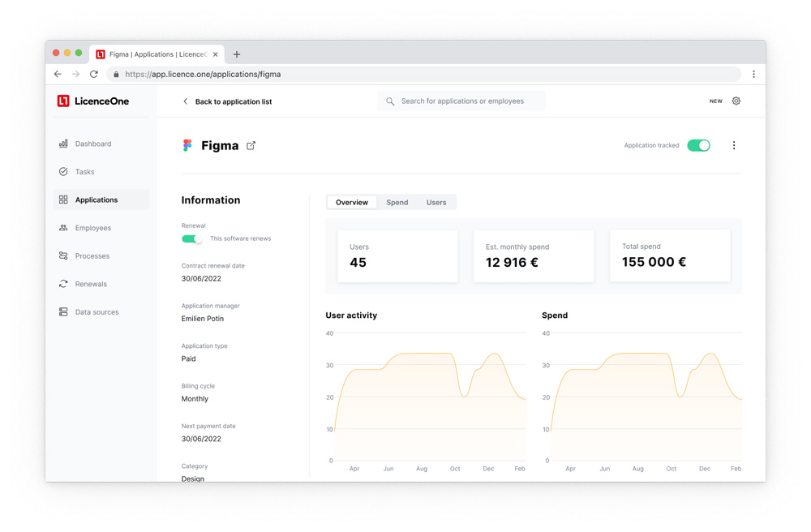This screenshot has width=811, height=532.
Task: Select the Applications grid icon
Action: [63, 199]
